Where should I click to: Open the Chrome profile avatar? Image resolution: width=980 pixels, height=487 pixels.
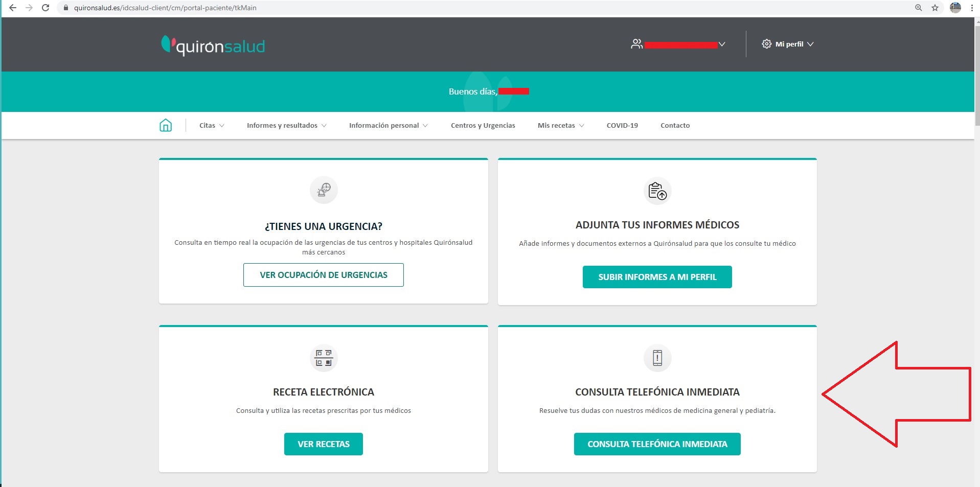[955, 8]
